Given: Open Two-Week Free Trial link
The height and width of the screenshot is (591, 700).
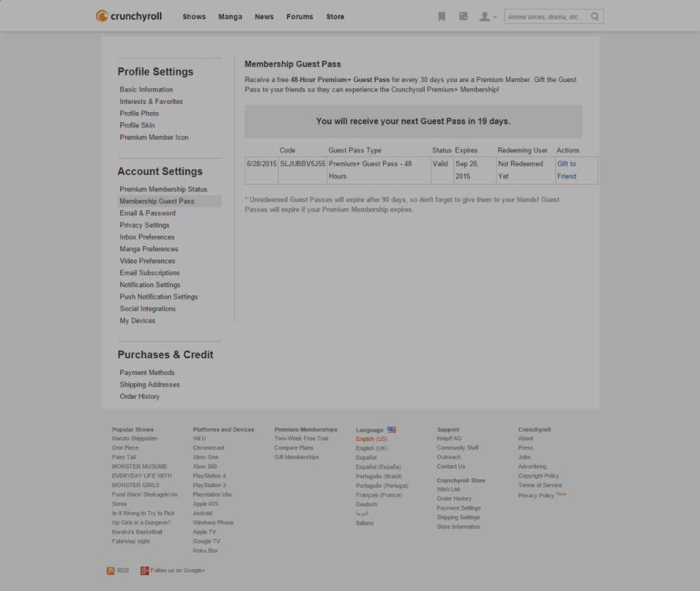Looking at the screenshot, I should (301, 438).
